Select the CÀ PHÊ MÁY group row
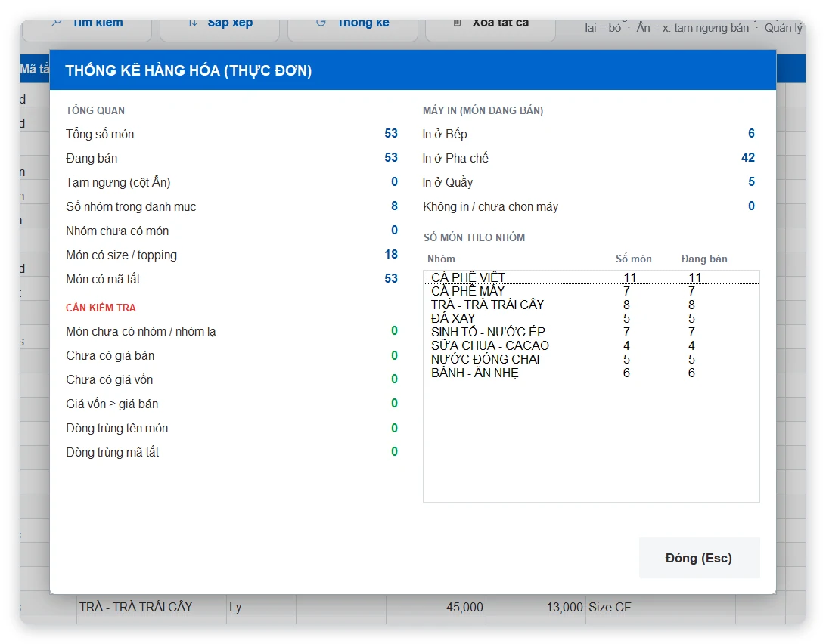 tap(591, 291)
